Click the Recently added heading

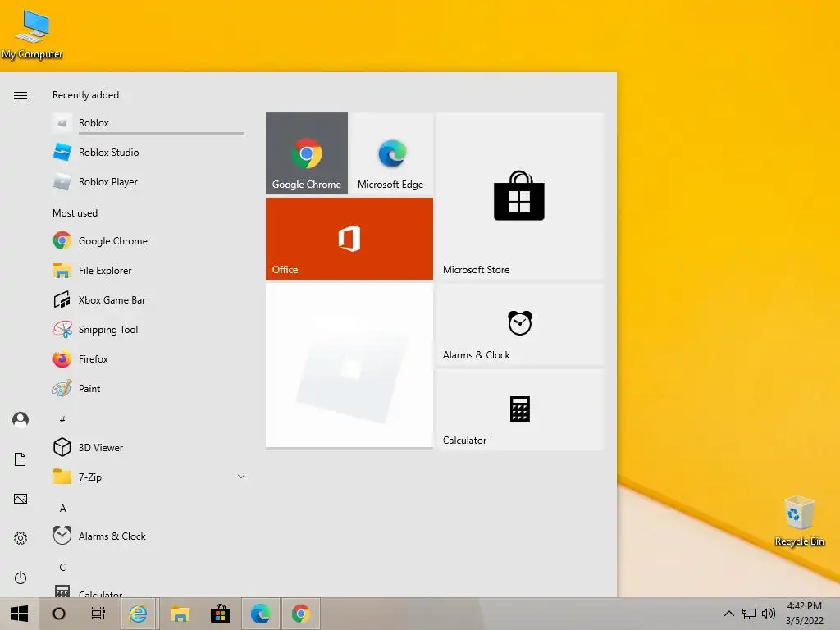(x=85, y=95)
